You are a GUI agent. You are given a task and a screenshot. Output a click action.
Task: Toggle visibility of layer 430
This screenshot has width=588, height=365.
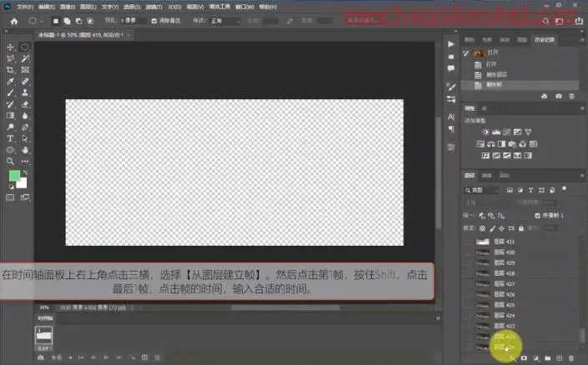click(467, 252)
